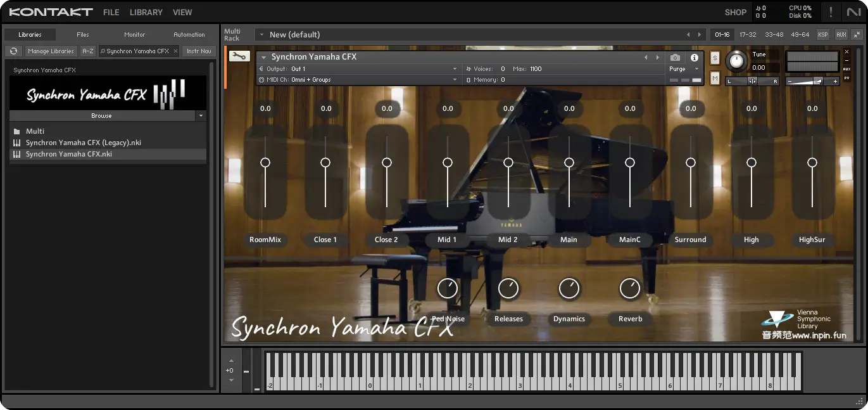Go to previous multi preset arrow
Screen dimensions: 868x410
point(688,35)
